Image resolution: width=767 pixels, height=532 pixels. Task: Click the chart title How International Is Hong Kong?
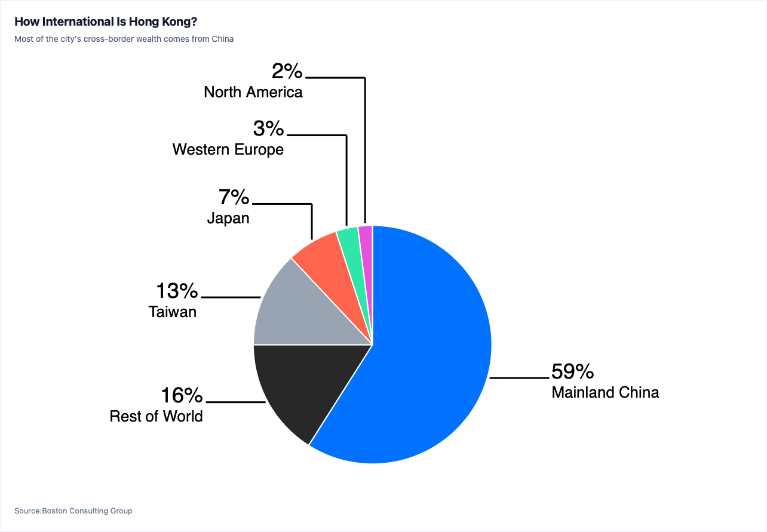coord(106,22)
